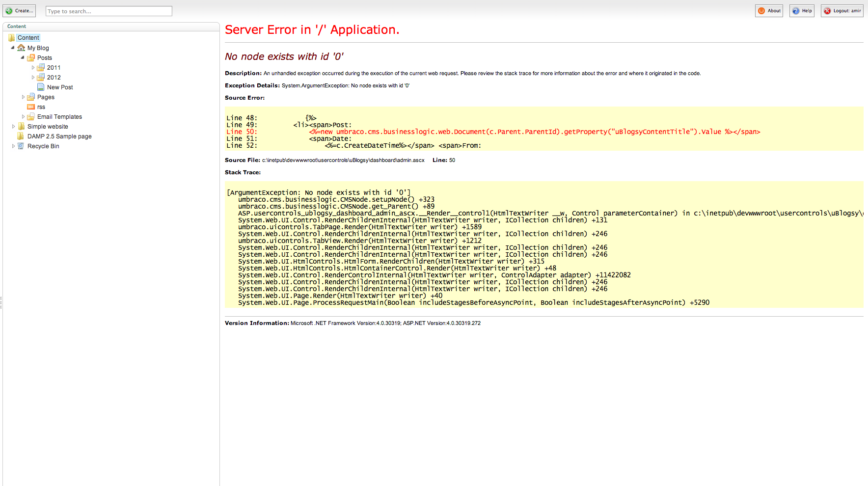This screenshot has width=868, height=486.
Task: Select the My Blog node
Action: coord(38,48)
